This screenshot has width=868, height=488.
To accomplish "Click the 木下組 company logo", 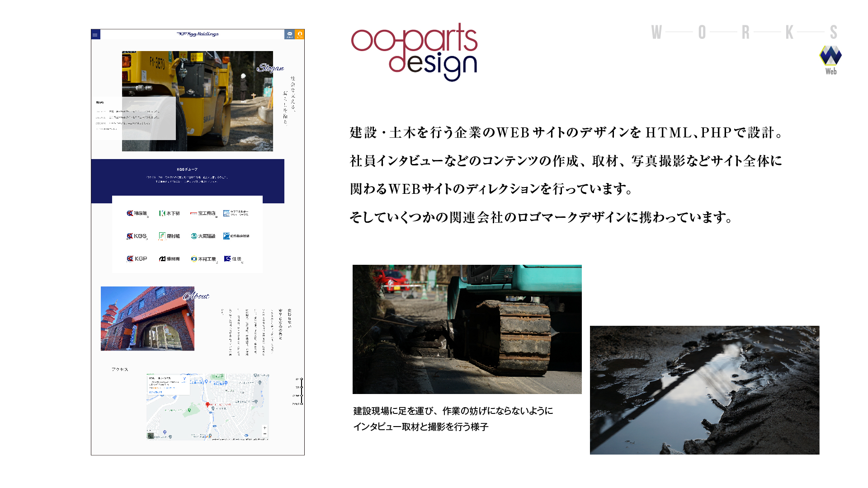I will click(x=170, y=213).
